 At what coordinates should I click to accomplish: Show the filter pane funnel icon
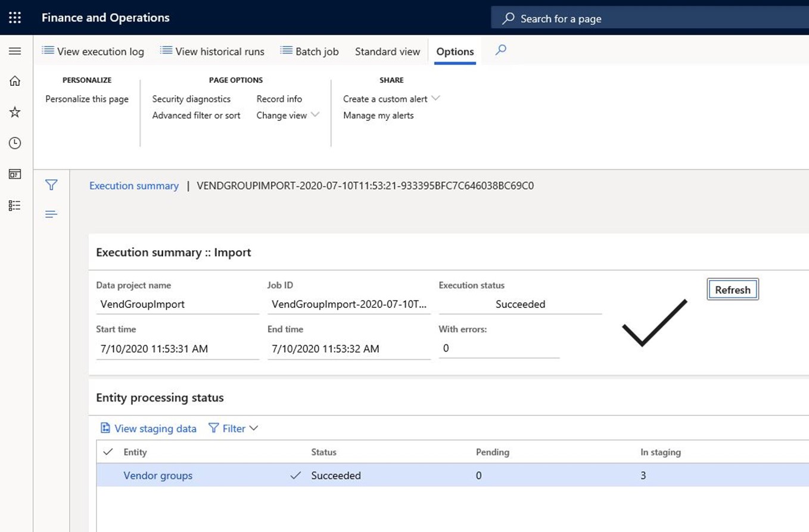pyautogui.click(x=52, y=185)
